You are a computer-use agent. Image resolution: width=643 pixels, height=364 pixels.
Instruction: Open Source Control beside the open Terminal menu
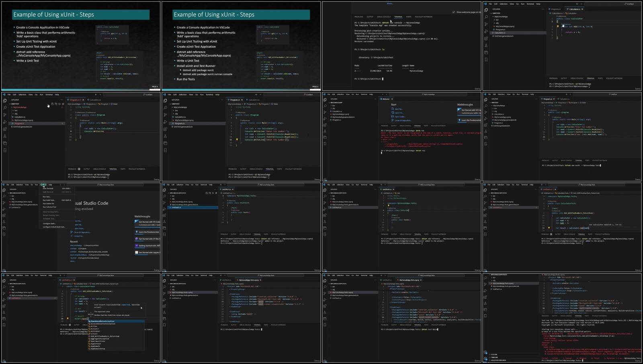4,203
